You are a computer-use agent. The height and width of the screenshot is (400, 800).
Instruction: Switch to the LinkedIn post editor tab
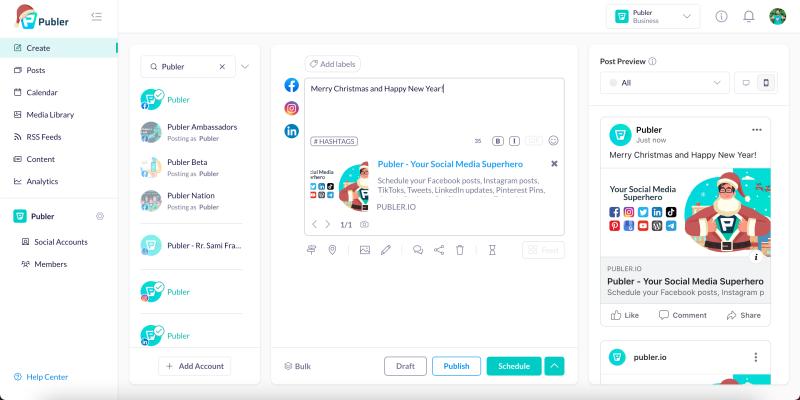(291, 131)
